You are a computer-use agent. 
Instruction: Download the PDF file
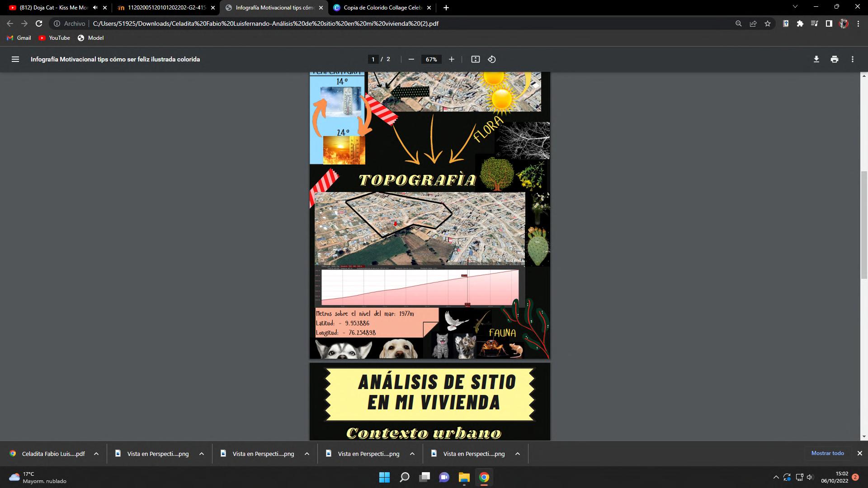pyautogui.click(x=816, y=59)
